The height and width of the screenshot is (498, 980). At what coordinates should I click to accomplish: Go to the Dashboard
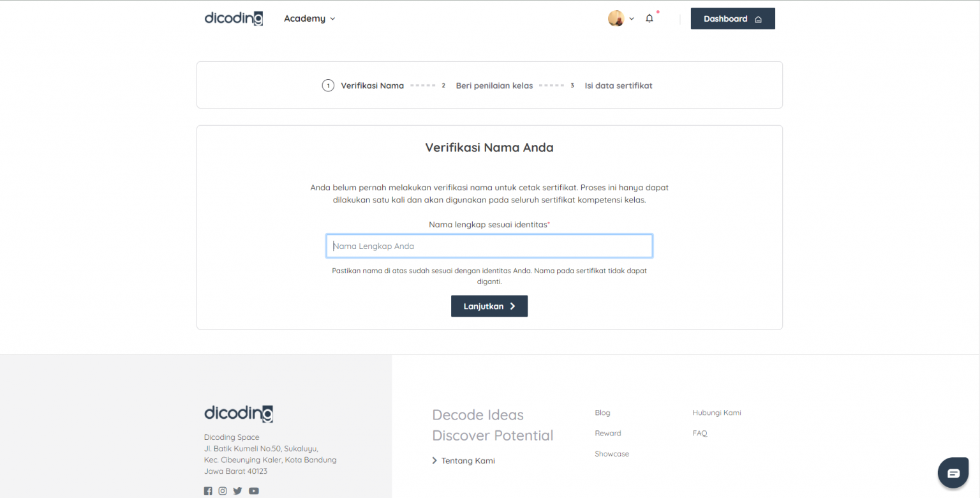732,19
